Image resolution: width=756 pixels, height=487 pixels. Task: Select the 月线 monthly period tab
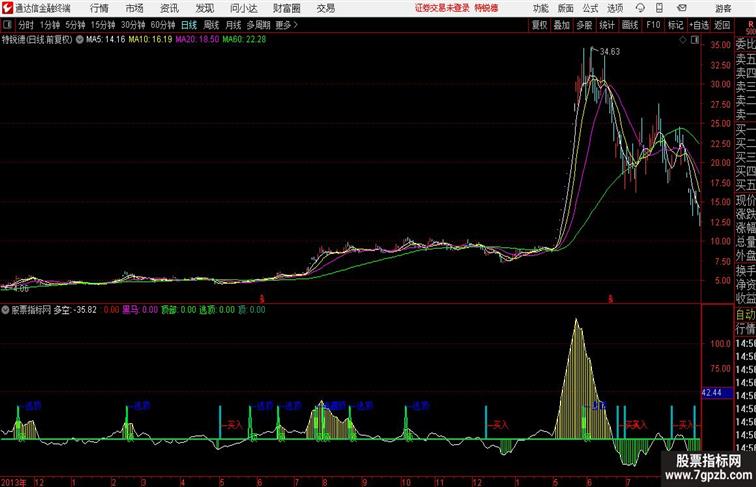233,25
